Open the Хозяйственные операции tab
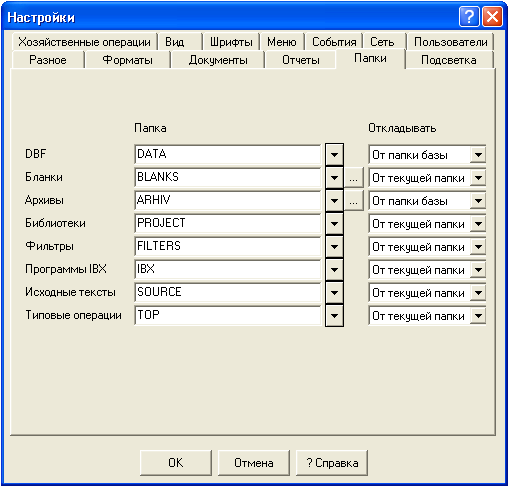510x487 pixels. [84, 42]
